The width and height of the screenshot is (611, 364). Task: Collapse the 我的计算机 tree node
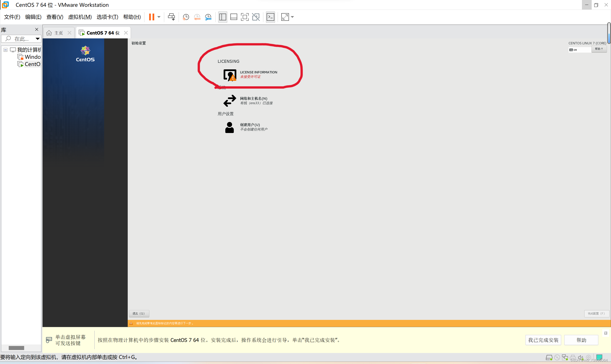[x=5, y=50]
